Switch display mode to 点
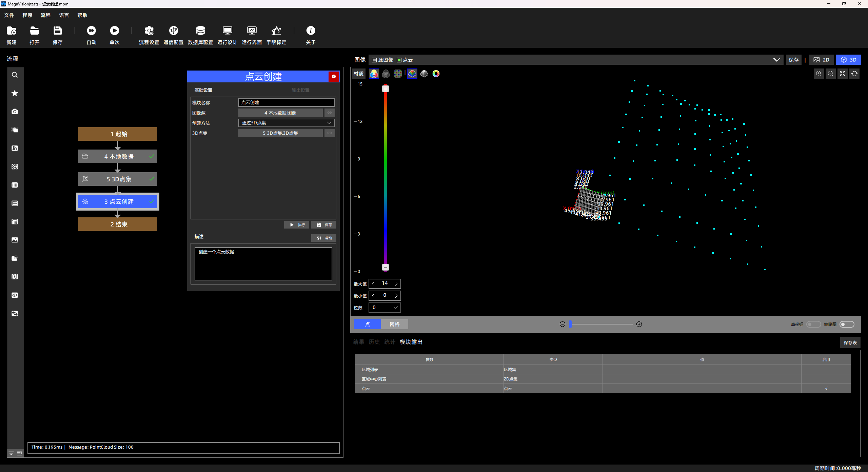The height and width of the screenshot is (472, 868). [x=368, y=324]
